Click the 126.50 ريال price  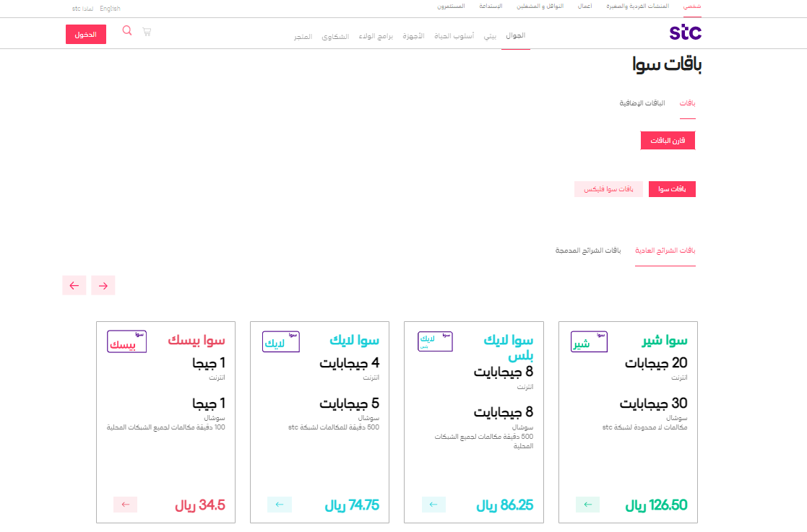tap(656, 505)
